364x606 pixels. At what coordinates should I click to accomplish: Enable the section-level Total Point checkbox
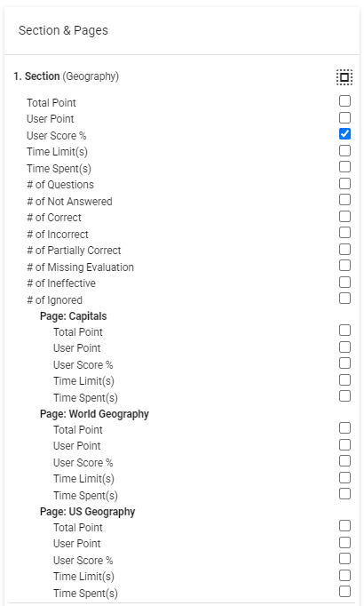[344, 101]
